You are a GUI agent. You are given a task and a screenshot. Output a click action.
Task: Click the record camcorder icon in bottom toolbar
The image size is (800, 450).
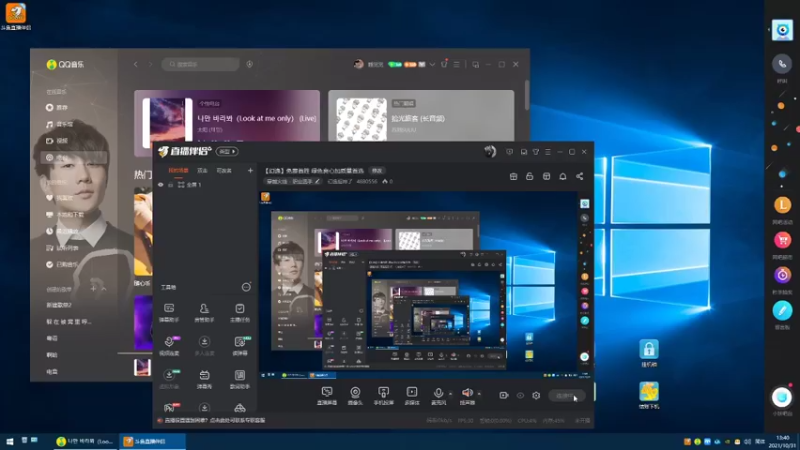[504, 395]
